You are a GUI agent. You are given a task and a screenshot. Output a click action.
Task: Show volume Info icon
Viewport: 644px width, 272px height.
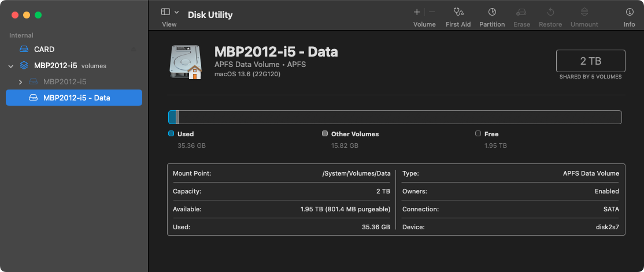(629, 12)
